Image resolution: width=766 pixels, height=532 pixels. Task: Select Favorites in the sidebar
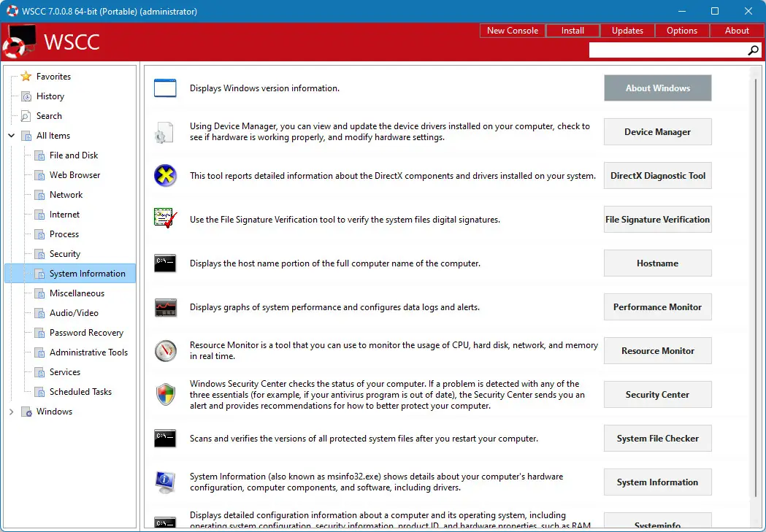tap(53, 77)
